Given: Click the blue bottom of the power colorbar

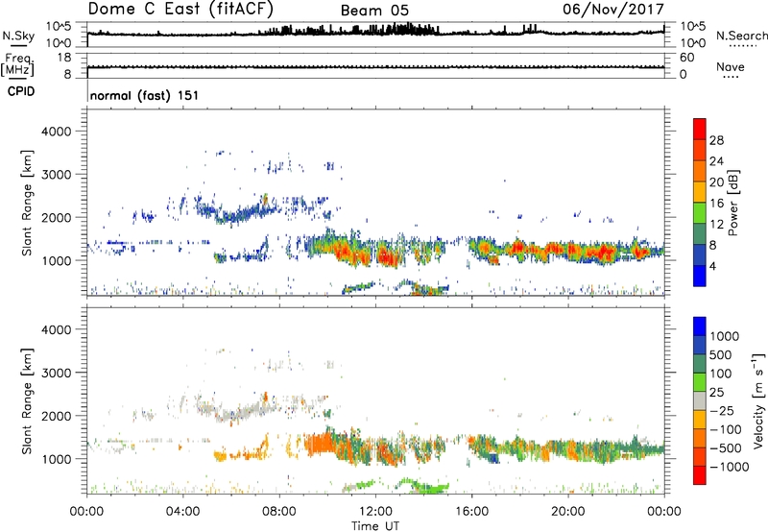Looking at the screenshot, I should tap(700, 276).
